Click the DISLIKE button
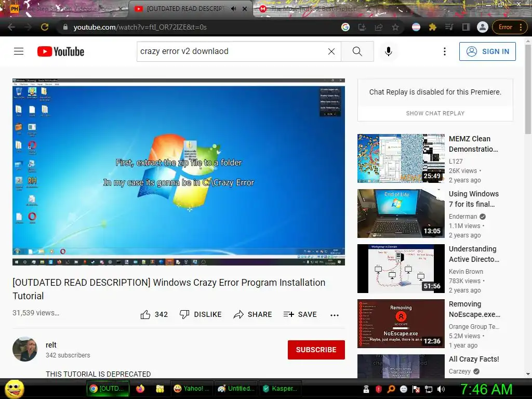532x399 pixels. 201,314
